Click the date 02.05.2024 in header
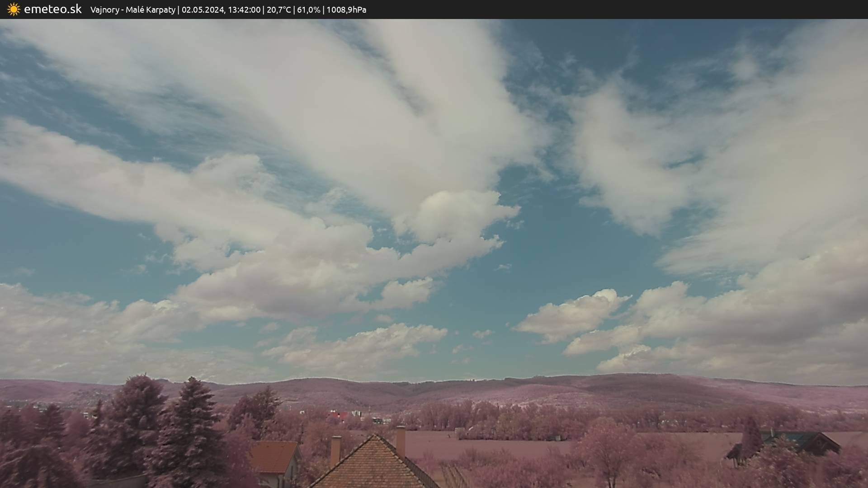The width and height of the screenshot is (868, 488). coord(203,9)
